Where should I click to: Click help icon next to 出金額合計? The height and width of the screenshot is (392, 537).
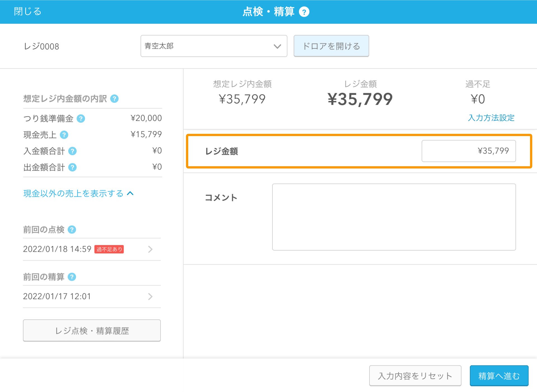coord(72,167)
